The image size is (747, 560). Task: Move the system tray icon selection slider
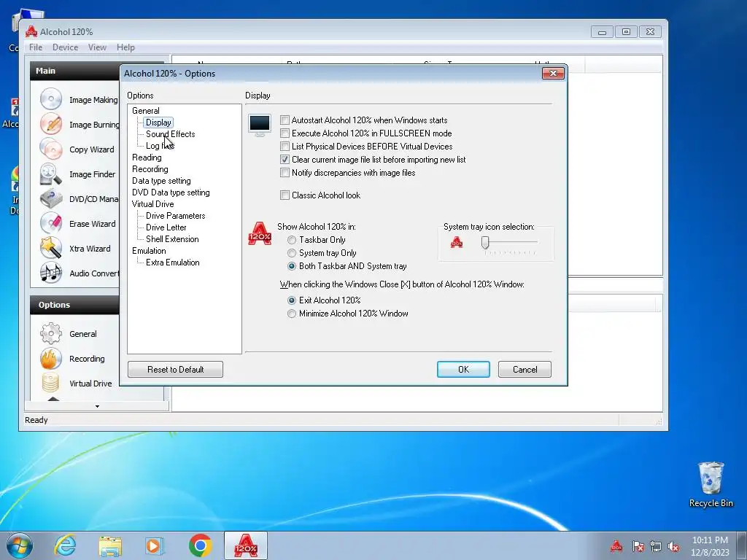tap(485, 242)
